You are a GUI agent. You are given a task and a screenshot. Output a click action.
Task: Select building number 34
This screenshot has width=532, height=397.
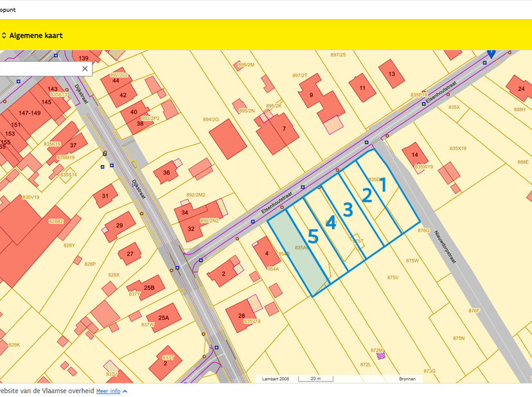185,213
